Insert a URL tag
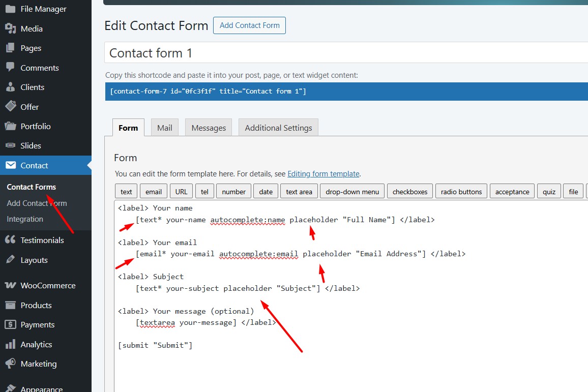588x392 pixels. (x=181, y=191)
